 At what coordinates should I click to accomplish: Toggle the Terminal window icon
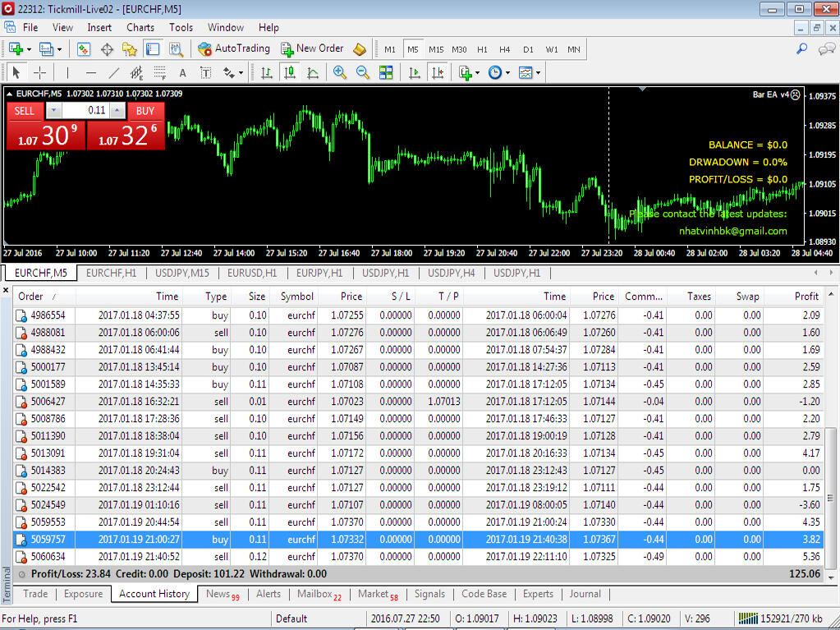point(153,49)
